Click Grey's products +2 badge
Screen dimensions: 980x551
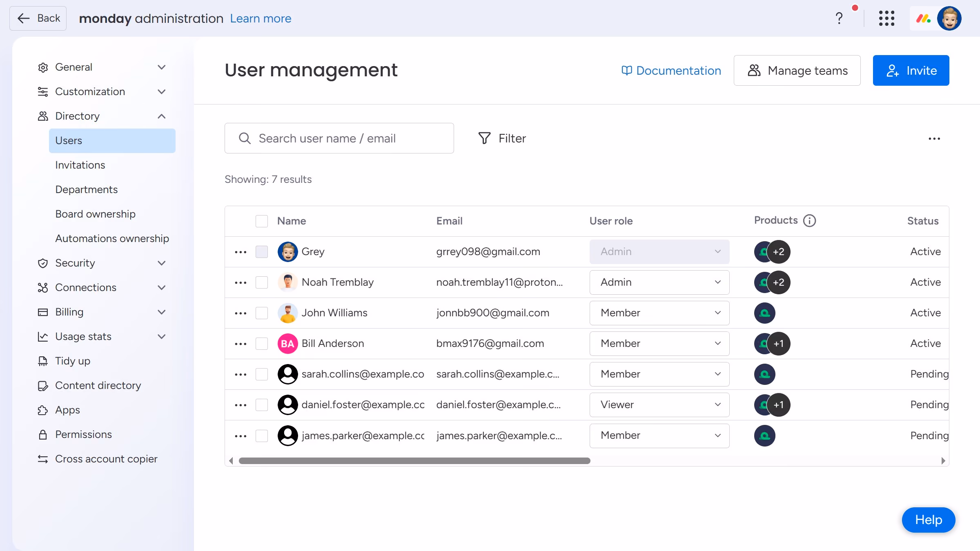click(x=779, y=252)
